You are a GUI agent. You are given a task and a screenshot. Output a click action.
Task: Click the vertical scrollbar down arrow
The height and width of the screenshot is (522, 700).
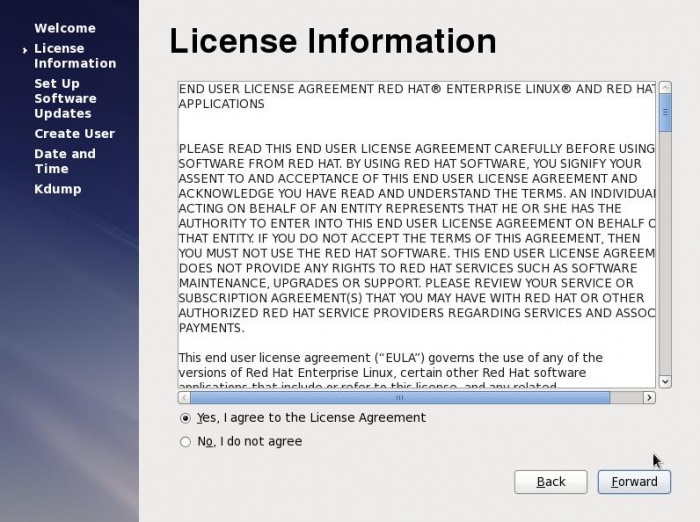tap(665, 381)
